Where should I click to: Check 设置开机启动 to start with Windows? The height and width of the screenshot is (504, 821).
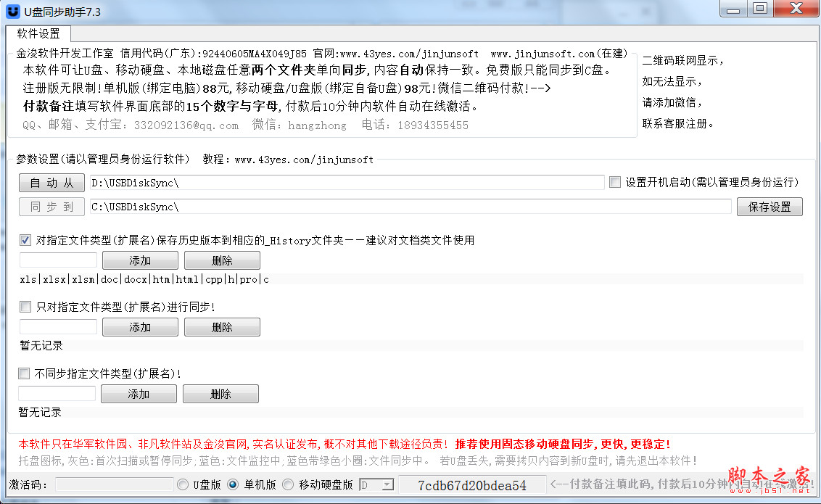[613, 183]
